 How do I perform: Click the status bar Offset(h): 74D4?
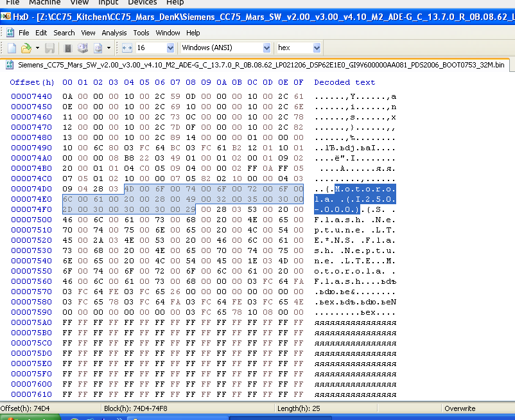point(25,408)
